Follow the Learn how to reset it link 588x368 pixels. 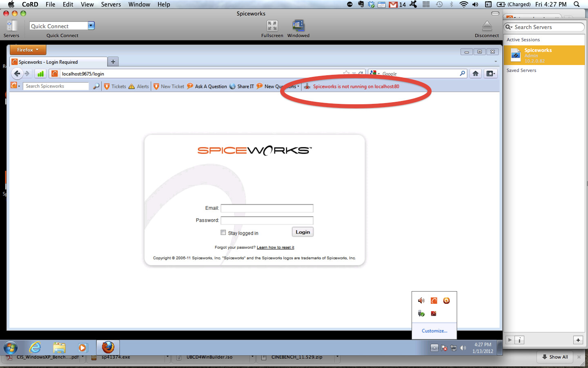[276, 247]
